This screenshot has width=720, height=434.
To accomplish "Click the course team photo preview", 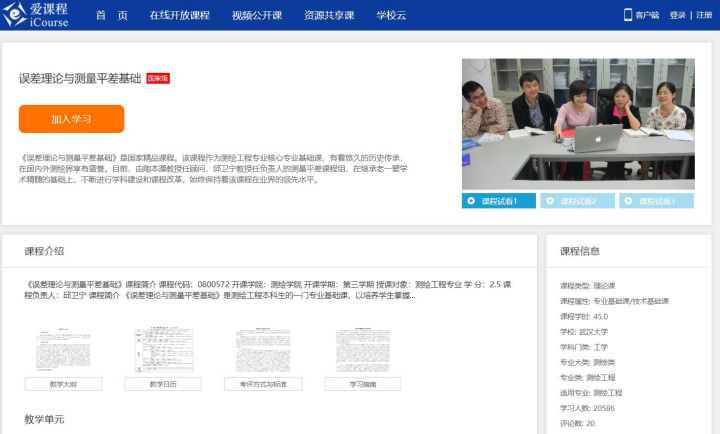I will [578, 124].
